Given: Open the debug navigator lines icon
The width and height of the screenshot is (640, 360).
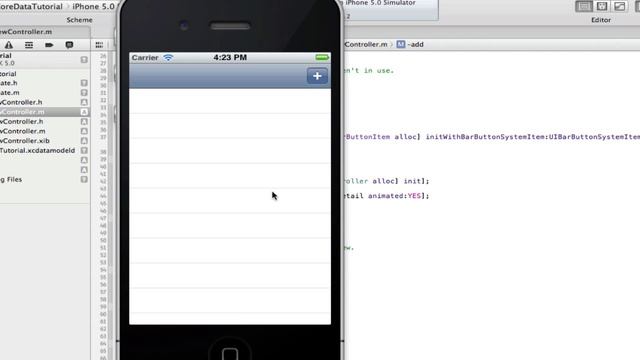Looking at the screenshot, I should [29, 45].
